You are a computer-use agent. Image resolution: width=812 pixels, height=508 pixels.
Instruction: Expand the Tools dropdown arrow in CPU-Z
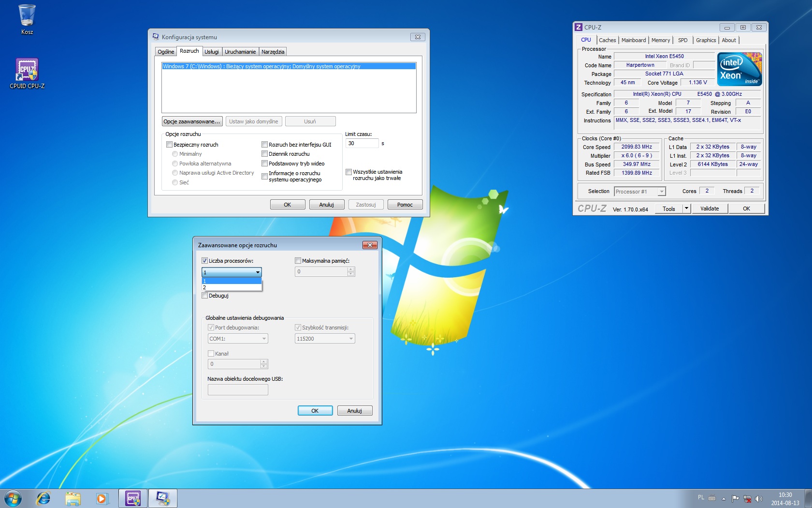click(686, 209)
